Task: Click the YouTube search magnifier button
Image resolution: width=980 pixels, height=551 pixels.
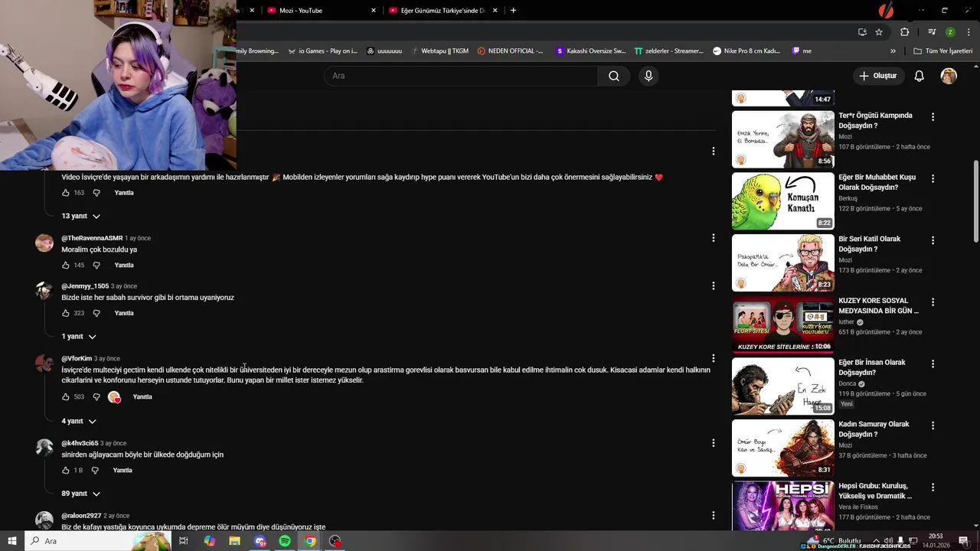Action: click(613, 76)
